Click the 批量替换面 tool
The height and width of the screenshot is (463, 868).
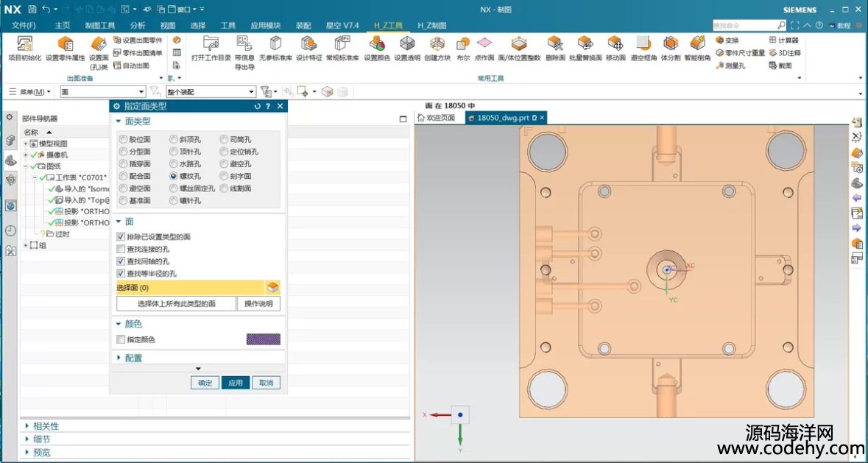[x=585, y=48]
